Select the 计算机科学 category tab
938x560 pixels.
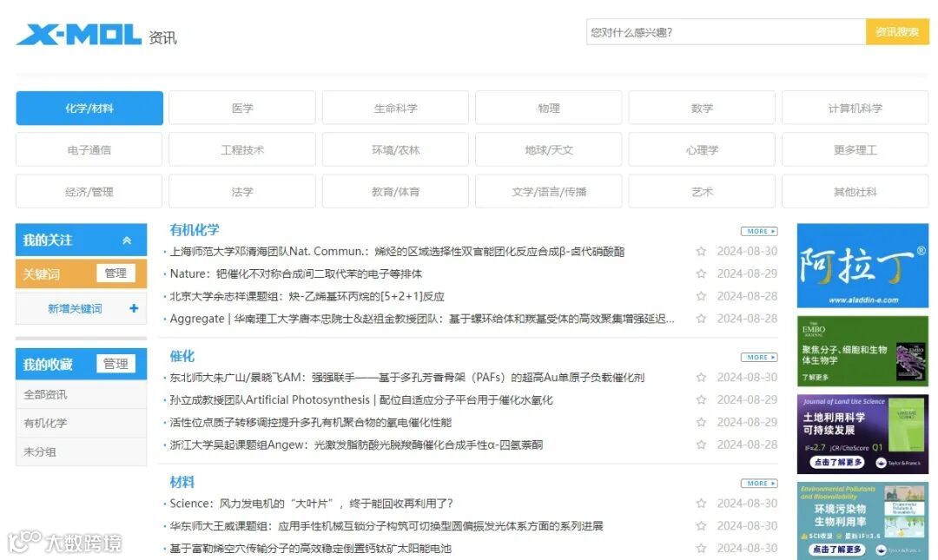(855, 109)
